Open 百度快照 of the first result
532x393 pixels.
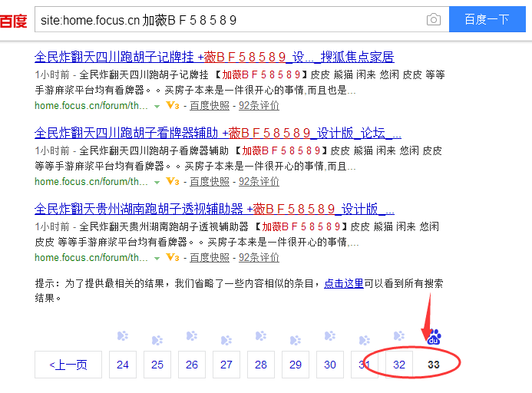click(x=210, y=106)
